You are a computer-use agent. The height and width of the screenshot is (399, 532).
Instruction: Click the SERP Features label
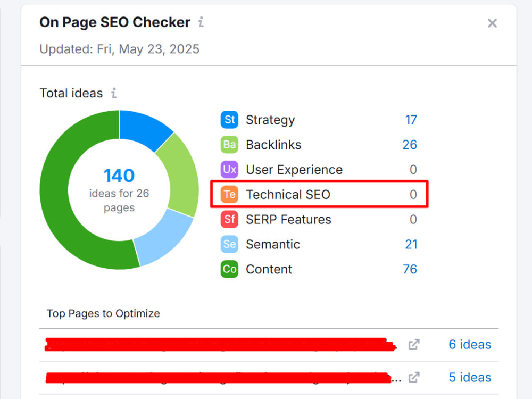tap(288, 219)
